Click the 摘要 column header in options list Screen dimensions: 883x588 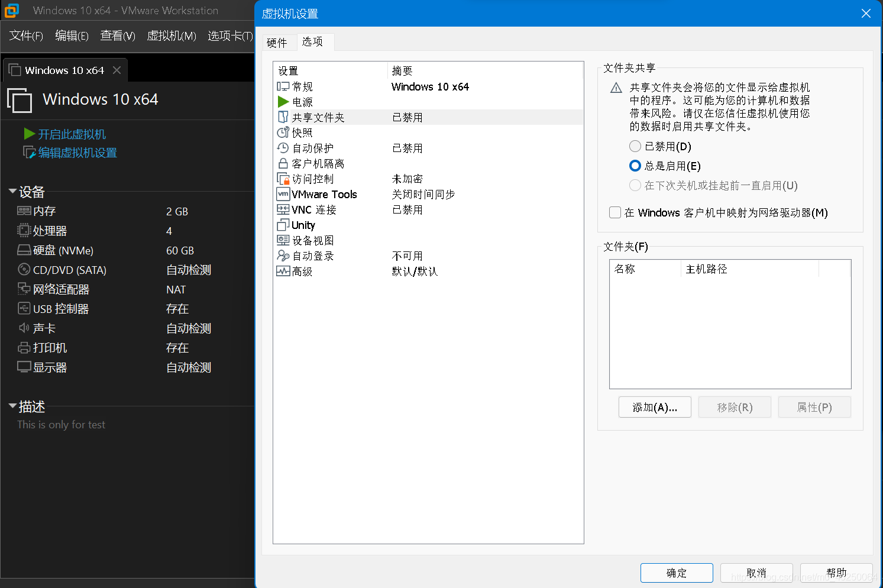[x=485, y=71]
